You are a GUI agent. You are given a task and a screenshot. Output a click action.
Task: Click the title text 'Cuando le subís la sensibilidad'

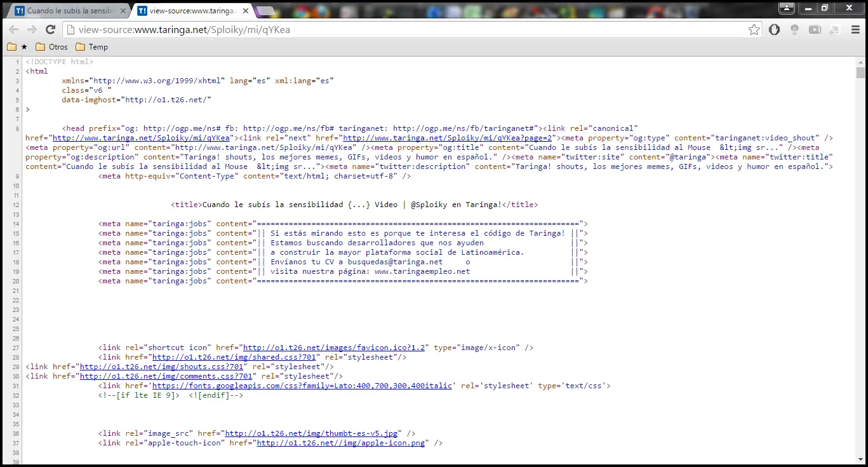click(x=272, y=205)
